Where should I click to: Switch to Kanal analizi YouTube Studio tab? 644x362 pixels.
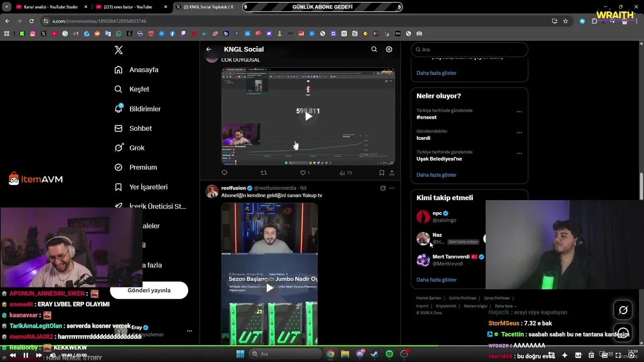click(51, 7)
